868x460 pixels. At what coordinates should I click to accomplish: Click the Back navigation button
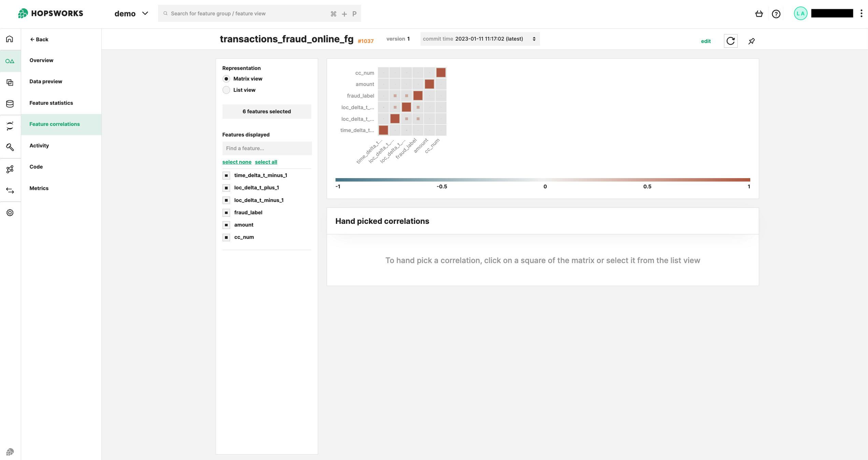point(39,39)
